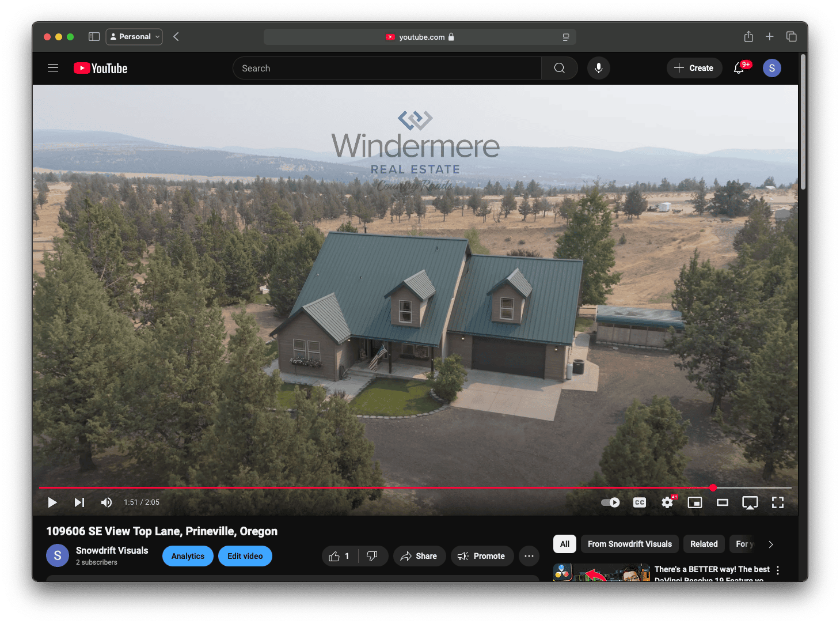This screenshot has width=840, height=624.
Task: Open the YouTube hamburger guide menu
Action: point(53,68)
